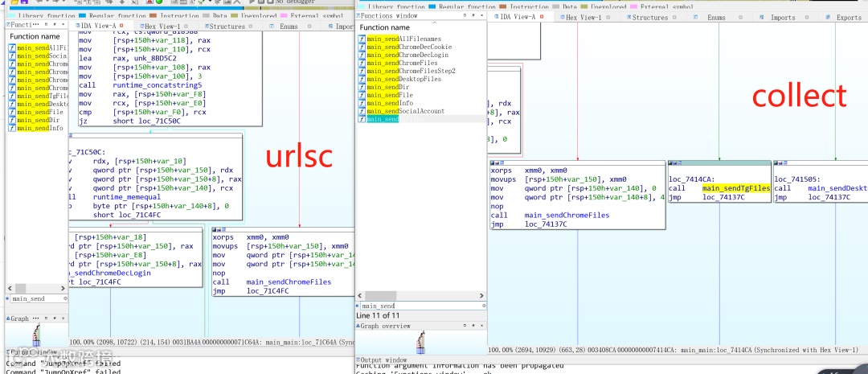Viewport: 868px width, 374px height.
Task: Click scroll-right arrow of right function list
Action: click(483, 295)
